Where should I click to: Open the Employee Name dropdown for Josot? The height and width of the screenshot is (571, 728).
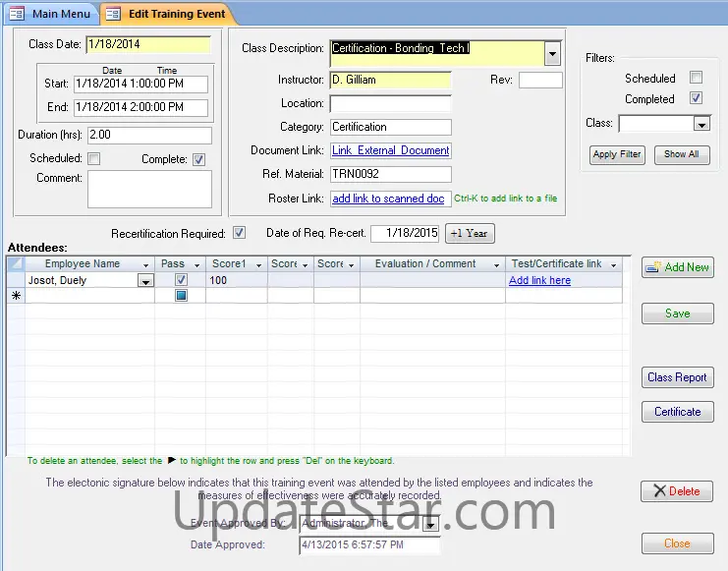pos(145,281)
